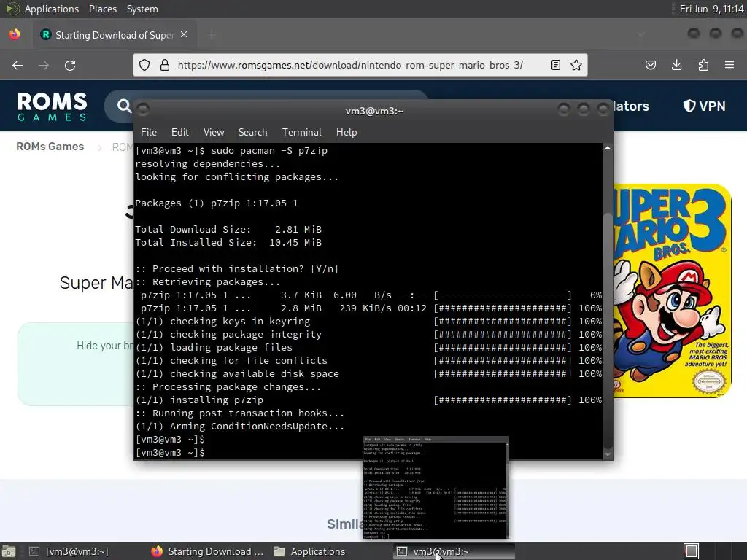Toggle reader view in address bar
747x560 pixels.
click(555, 65)
